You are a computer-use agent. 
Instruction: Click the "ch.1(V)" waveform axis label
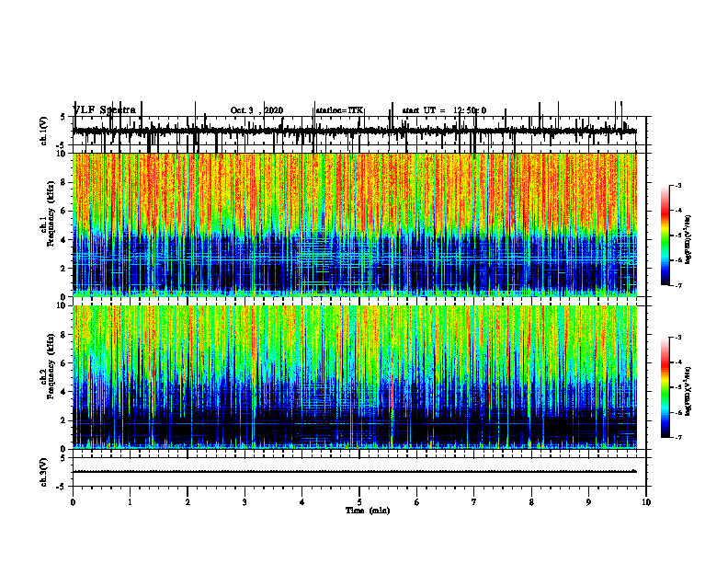point(44,131)
